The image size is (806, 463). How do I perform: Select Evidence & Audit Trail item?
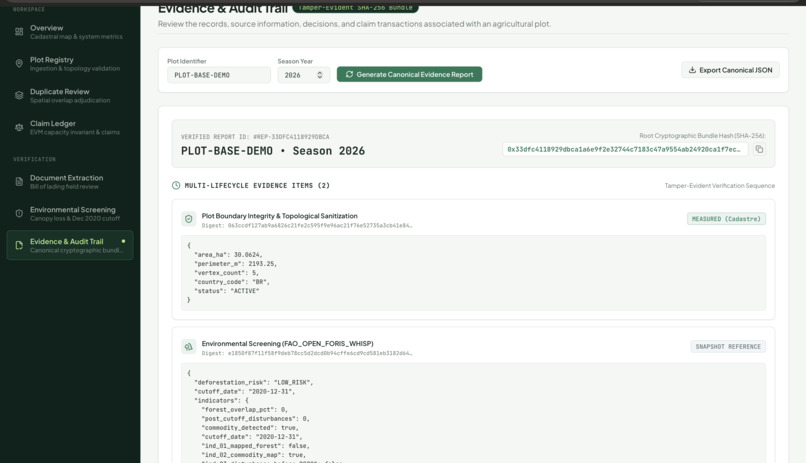tap(70, 245)
